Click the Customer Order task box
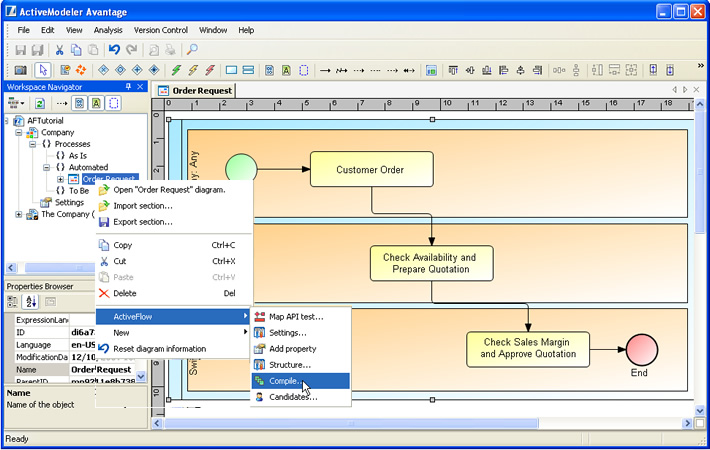The image size is (710, 450). click(x=371, y=169)
